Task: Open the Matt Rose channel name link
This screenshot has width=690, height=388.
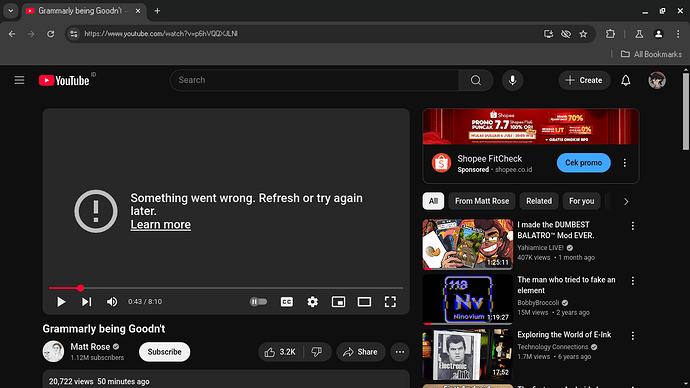Action: click(90, 347)
